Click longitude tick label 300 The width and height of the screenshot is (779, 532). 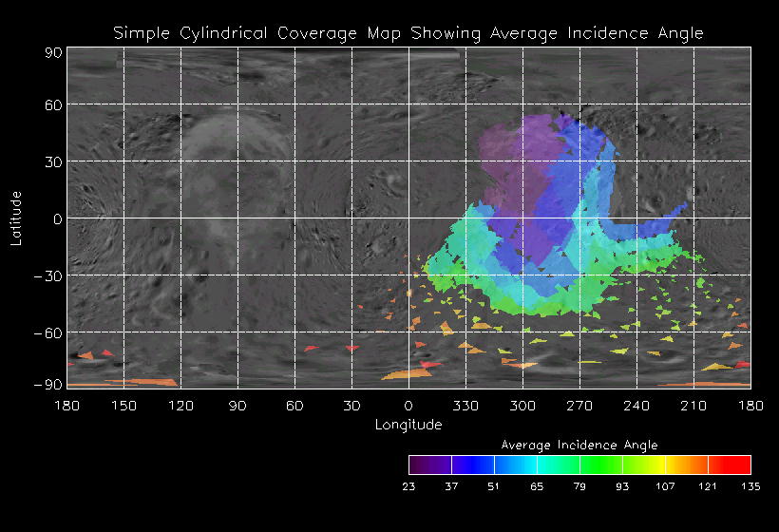[x=522, y=406]
